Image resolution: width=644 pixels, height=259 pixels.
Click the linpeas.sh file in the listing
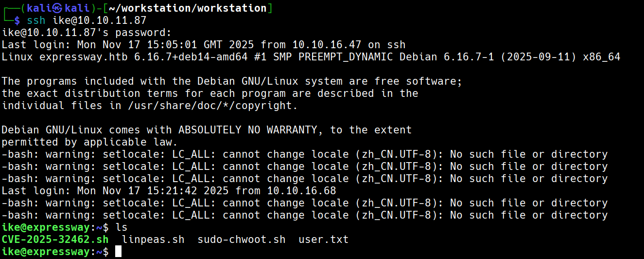tap(153, 240)
